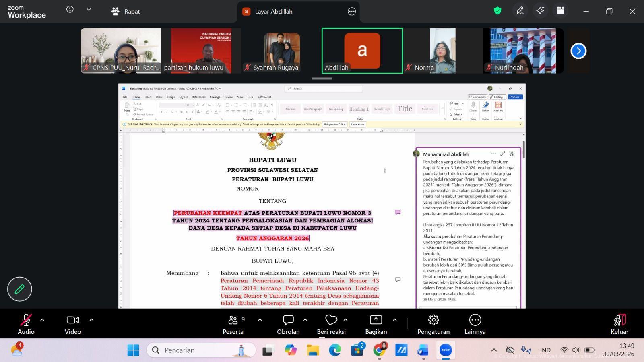This screenshot has height=362, width=644.
Task: Click the Pencarian taskbar search box
Action: pos(201,350)
